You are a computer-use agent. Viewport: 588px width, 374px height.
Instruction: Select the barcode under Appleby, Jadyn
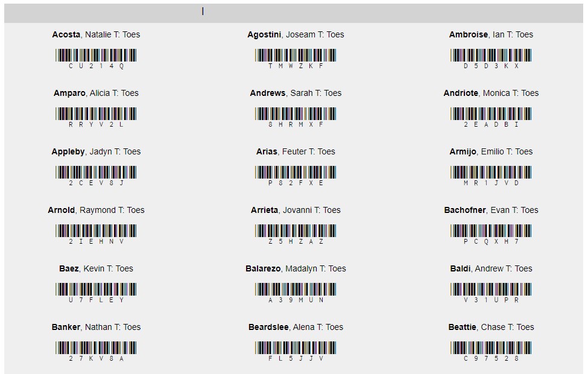(x=96, y=172)
